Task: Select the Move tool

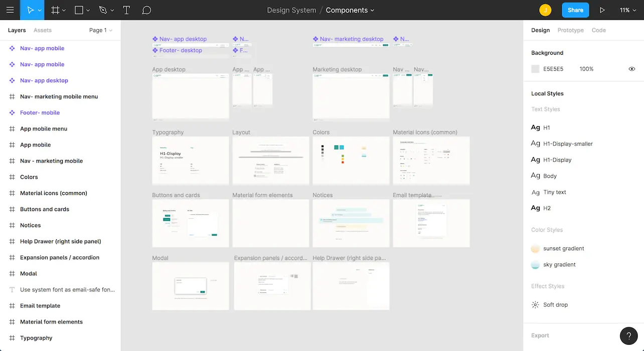Action: click(30, 10)
